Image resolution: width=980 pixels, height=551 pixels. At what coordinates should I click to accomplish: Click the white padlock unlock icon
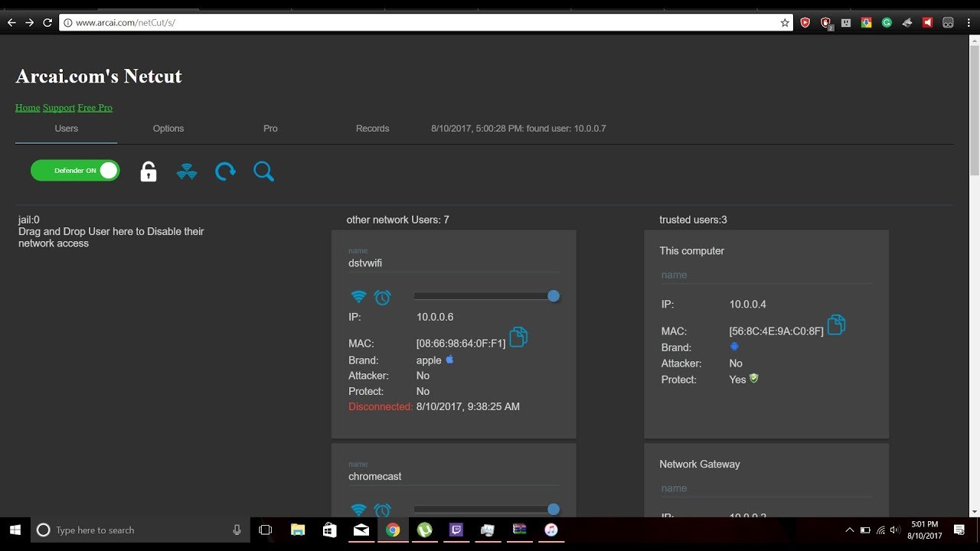(149, 171)
